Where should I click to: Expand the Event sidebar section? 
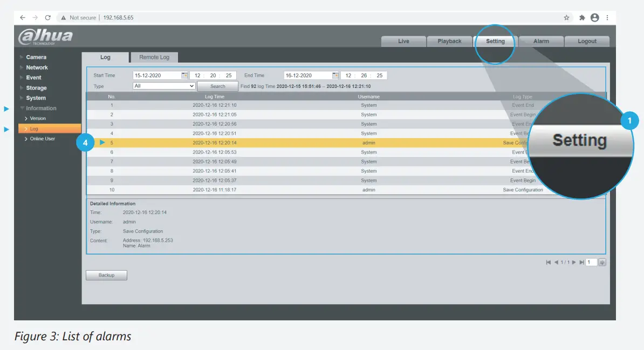pyautogui.click(x=33, y=78)
